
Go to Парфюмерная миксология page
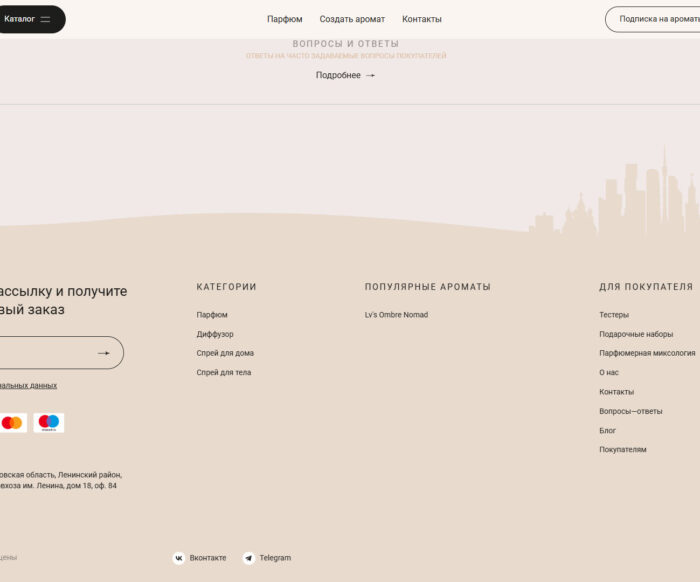click(647, 353)
